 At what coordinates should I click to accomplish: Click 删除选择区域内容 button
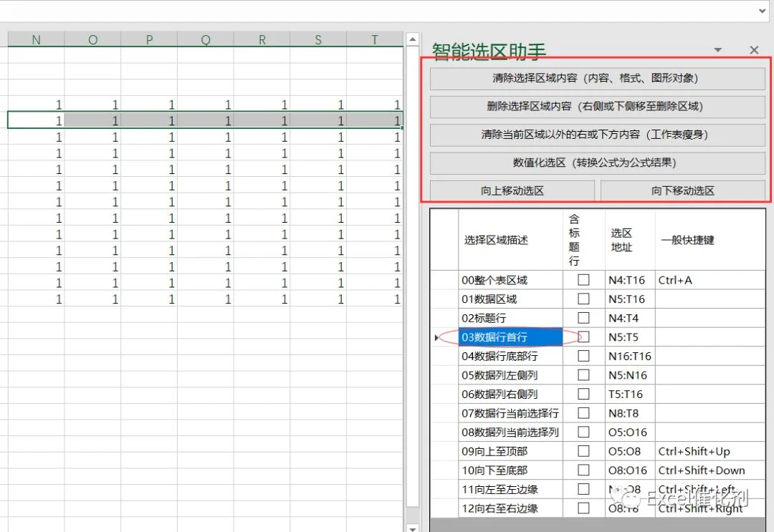pos(597,107)
